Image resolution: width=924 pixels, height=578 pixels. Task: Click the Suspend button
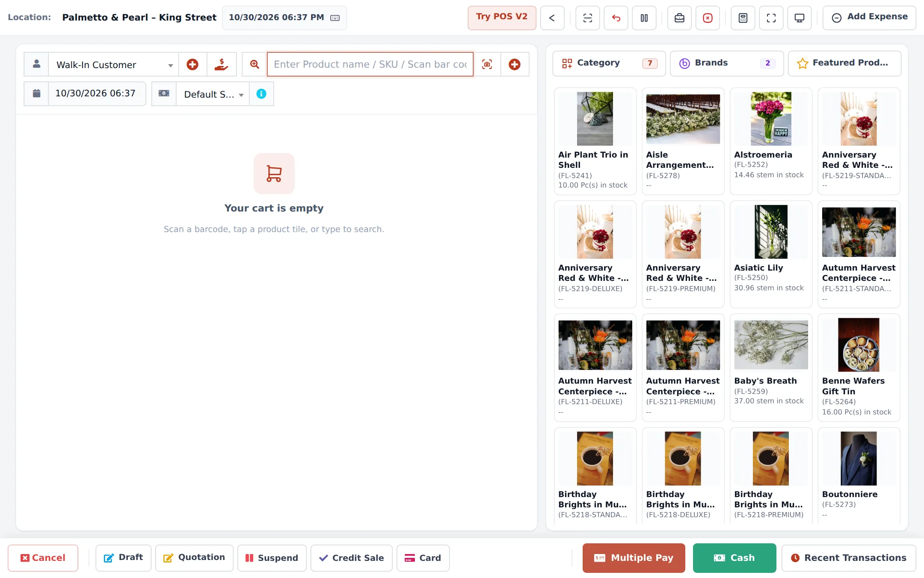tap(272, 558)
